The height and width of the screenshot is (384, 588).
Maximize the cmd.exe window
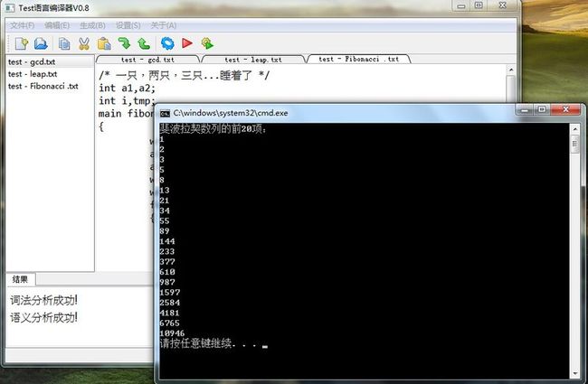[542, 109]
